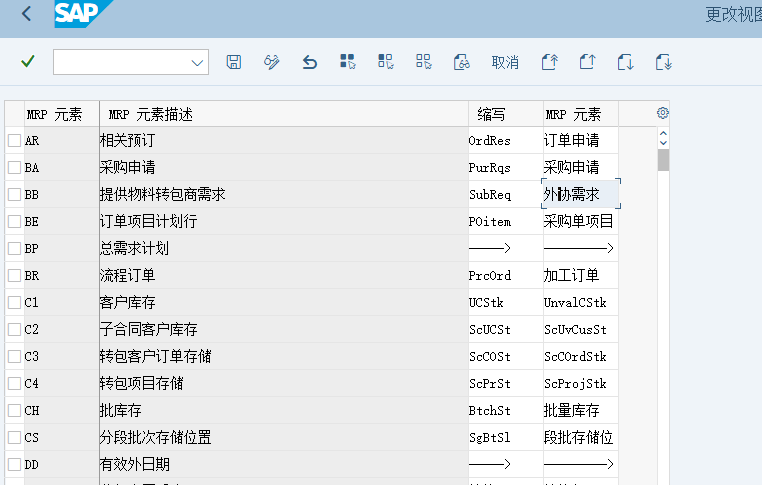The width and height of the screenshot is (762, 485).
Task: Go to the last page icon
Action: [x=663, y=62]
